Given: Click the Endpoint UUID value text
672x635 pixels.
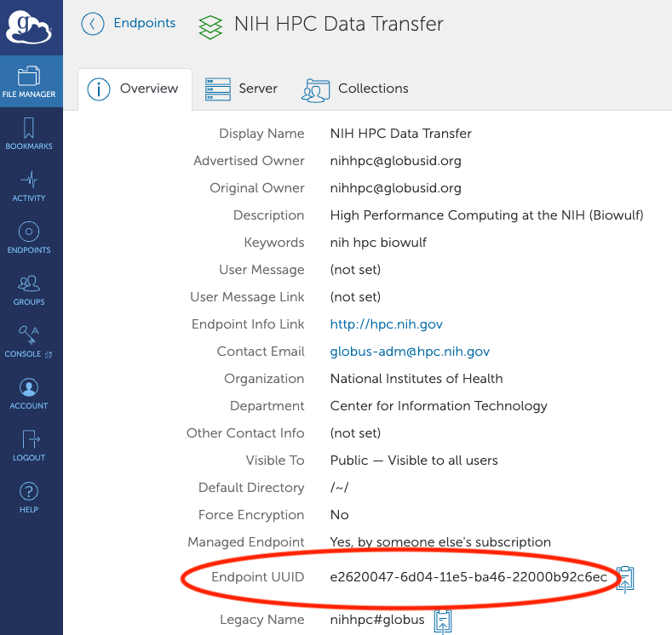Looking at the screenshot, I should pos(468,577).
